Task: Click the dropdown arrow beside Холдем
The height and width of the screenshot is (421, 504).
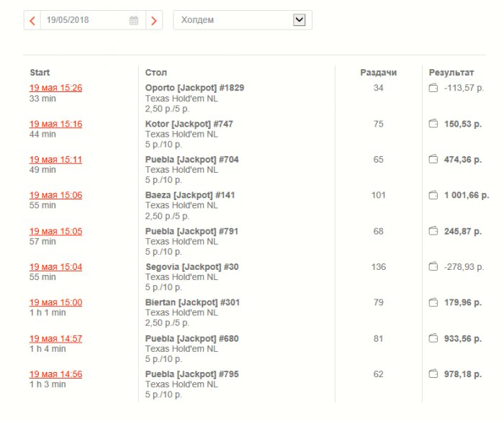Action: (x=300, y=20)
